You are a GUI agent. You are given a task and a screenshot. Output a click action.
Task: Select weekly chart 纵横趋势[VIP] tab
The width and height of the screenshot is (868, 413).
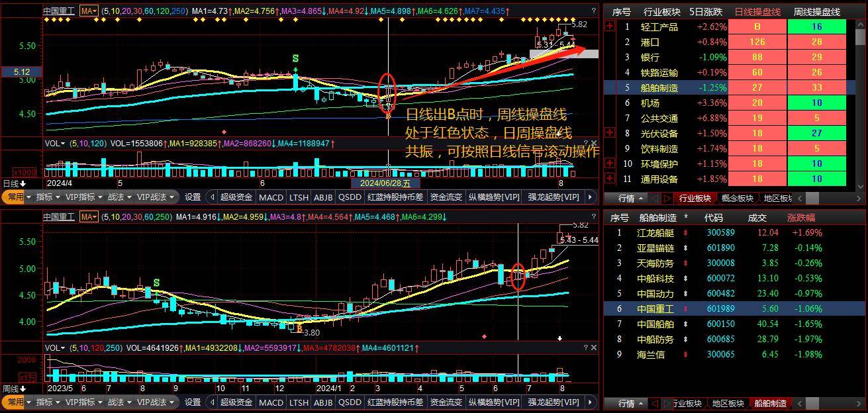(x=495, y=402)
